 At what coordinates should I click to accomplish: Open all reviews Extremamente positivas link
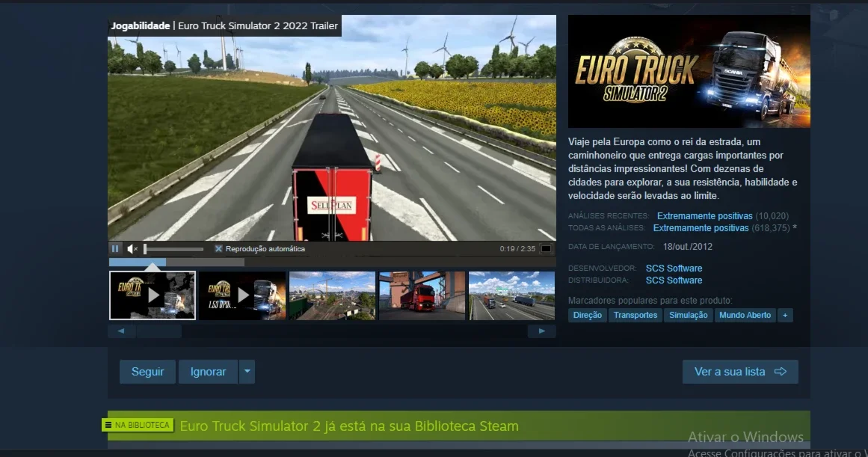pyautogui.click(x=701, y=228)
